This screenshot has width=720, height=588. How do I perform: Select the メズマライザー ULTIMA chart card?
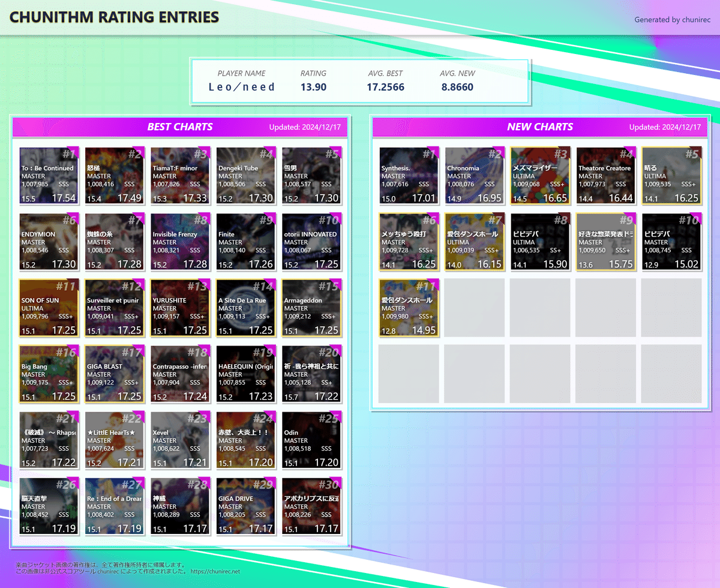[540, 176]
